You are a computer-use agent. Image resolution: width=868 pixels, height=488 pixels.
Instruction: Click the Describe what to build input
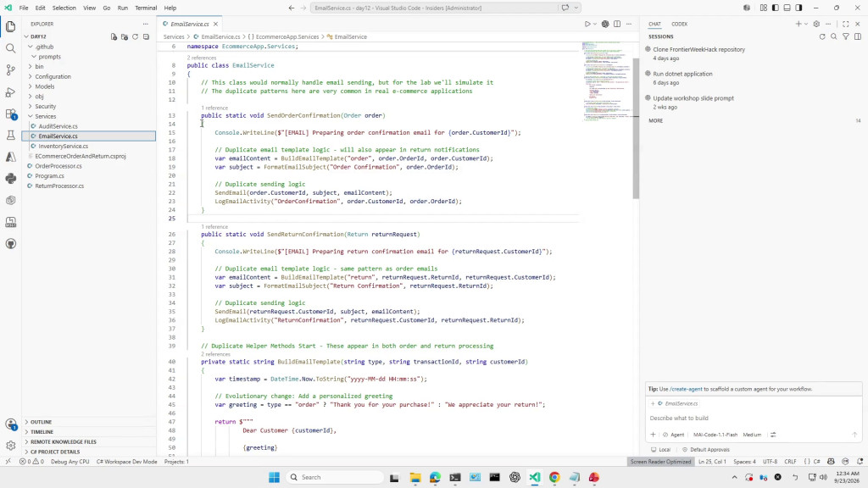pos(754,419)
